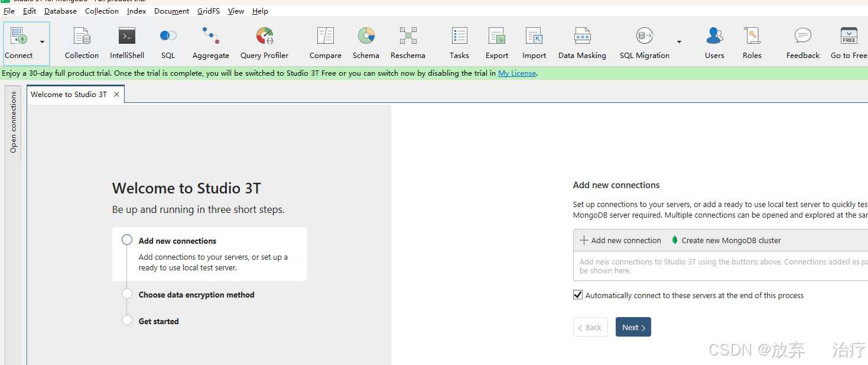Image resolution: width=868 pixels, height=365 pixels.
Task: Open the Data Masking tool
Action: 582,43
